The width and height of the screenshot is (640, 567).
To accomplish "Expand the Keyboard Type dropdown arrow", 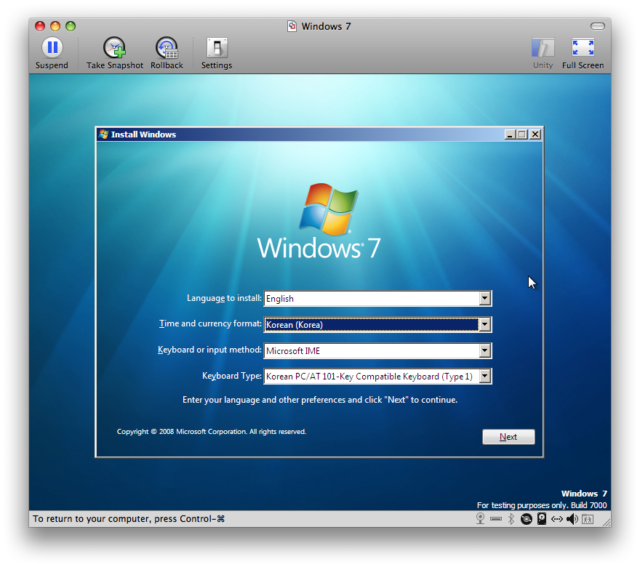I will (x=484, y=376).
